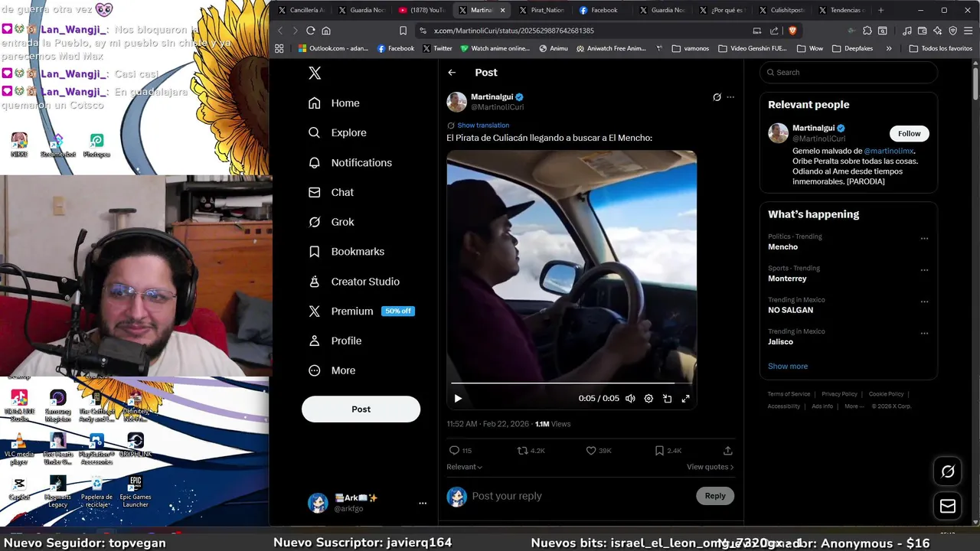Bookmark the post (2.4K)
The width and height of the screenshot is (980, 551).
pos(668,451)
